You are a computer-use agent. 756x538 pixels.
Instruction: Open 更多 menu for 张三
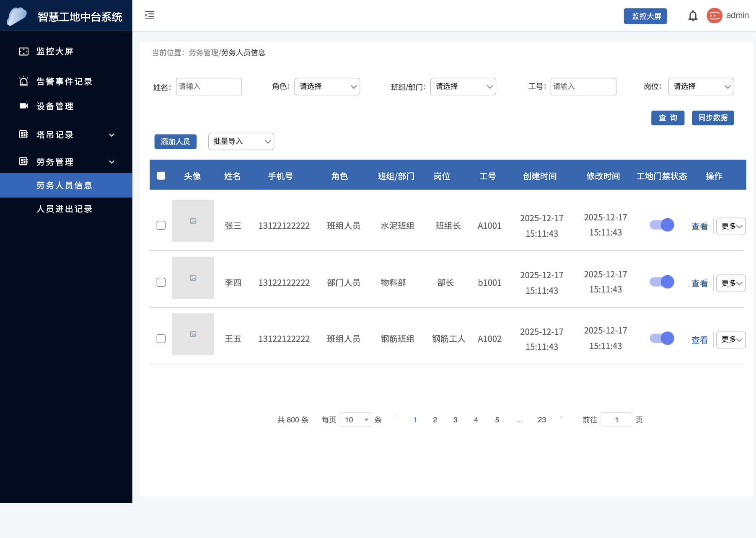click(x=730, y=226)
